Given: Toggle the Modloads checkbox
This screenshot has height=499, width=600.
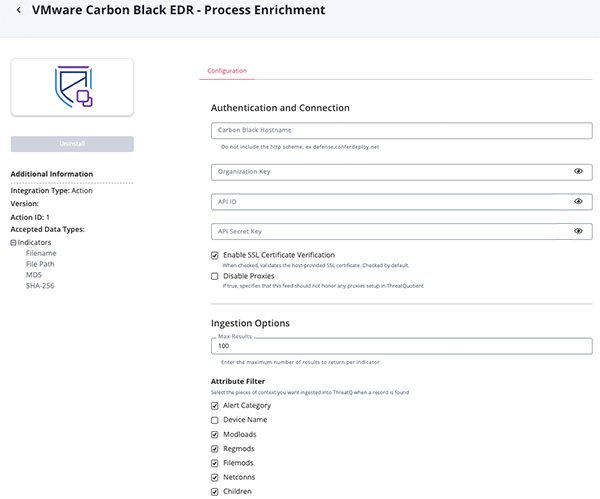Looking at the screenshot, I should tap(215, 435).
